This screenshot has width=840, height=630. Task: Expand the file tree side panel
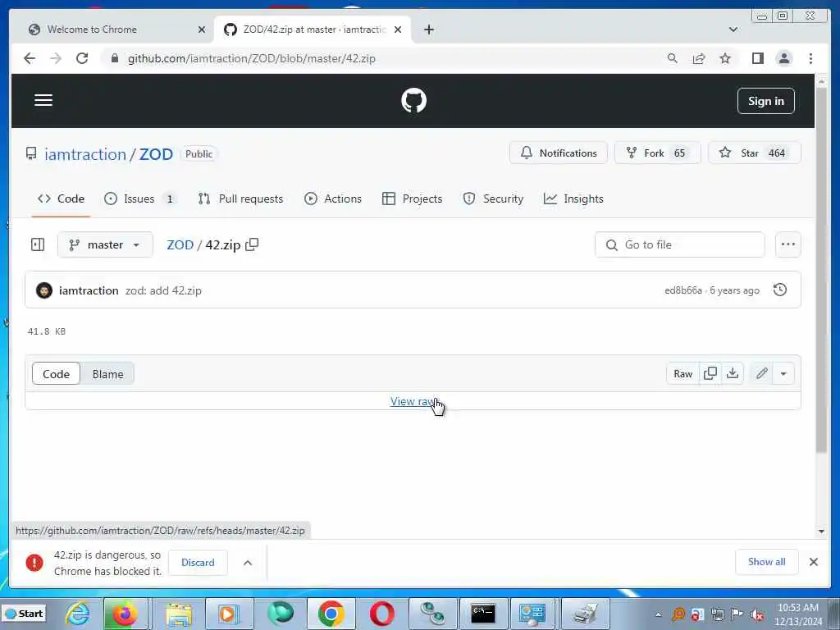coord(38,244)
